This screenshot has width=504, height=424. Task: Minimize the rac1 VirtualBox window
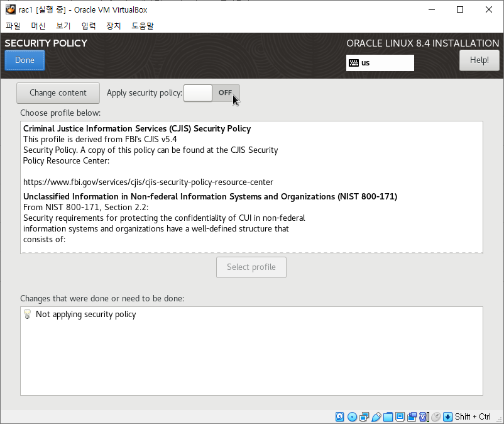432,9
